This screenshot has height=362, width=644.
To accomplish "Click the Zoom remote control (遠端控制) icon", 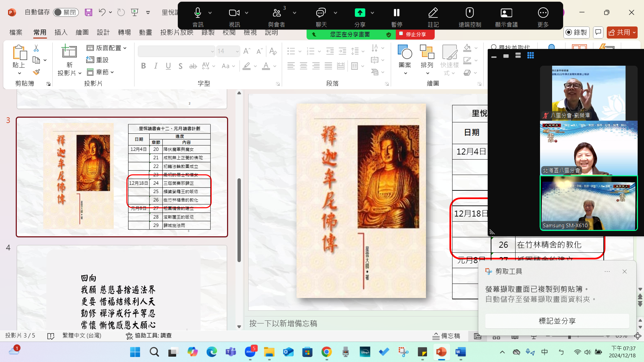I will [470, 13].
